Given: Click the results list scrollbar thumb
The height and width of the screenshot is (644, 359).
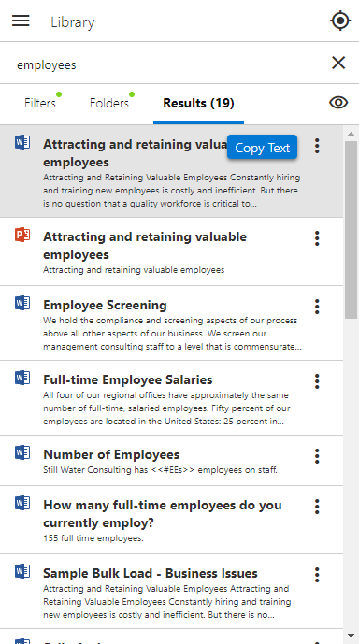Looking at the screenshot, I should 351,230.
